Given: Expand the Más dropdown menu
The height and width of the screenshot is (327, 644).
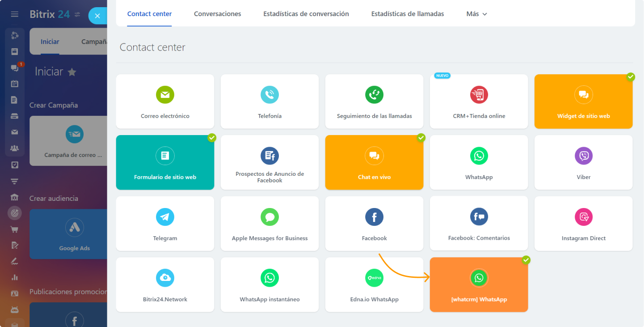Looking at the screenshot, I should coord(476,14).
